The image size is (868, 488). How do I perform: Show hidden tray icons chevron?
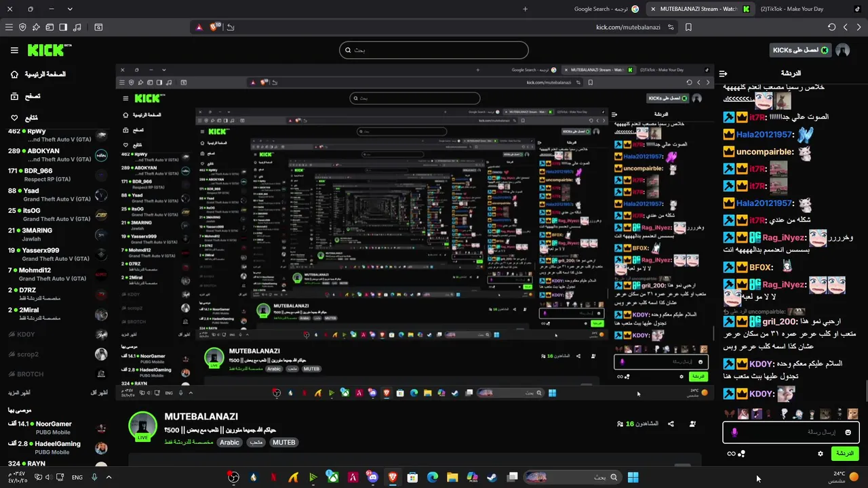pyautogui.click(x=108, y=477)
